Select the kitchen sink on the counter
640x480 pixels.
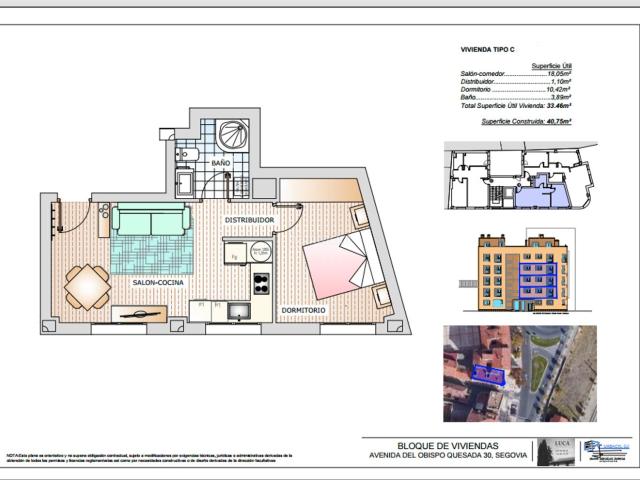click(240, 312)
